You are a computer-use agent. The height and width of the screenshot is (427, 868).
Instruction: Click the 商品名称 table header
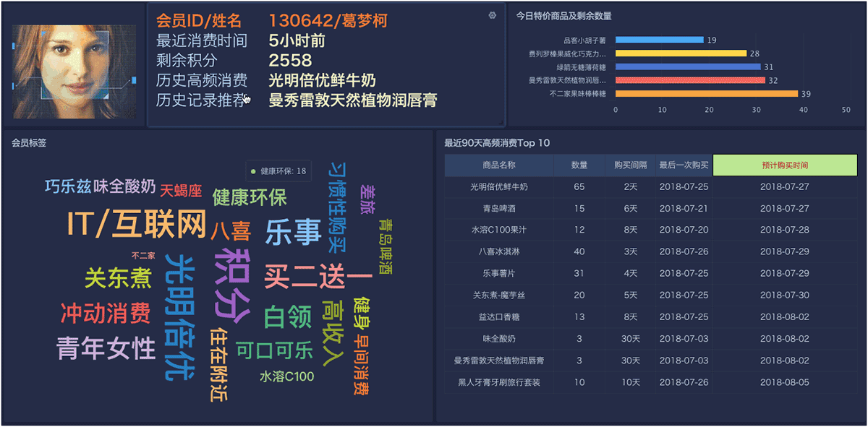(x=499, y=165)
